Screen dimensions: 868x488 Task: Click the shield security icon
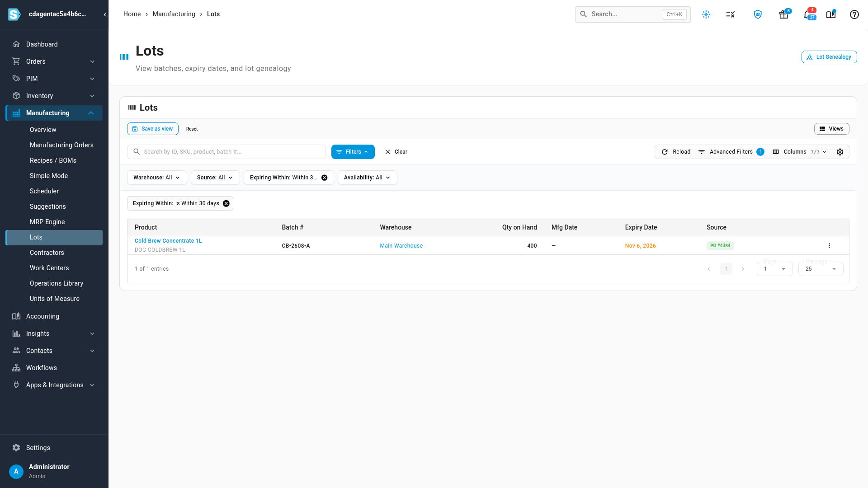click(758, 14)
